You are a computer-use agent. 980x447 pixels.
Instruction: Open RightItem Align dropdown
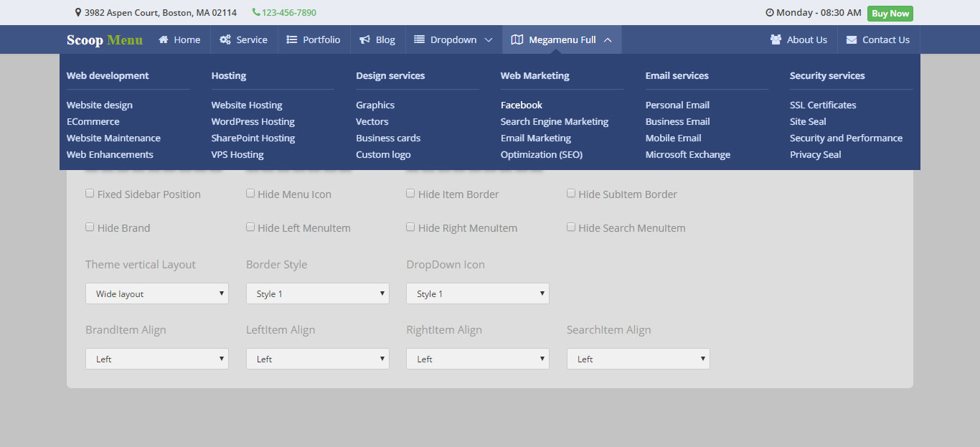tap(478, 359)
